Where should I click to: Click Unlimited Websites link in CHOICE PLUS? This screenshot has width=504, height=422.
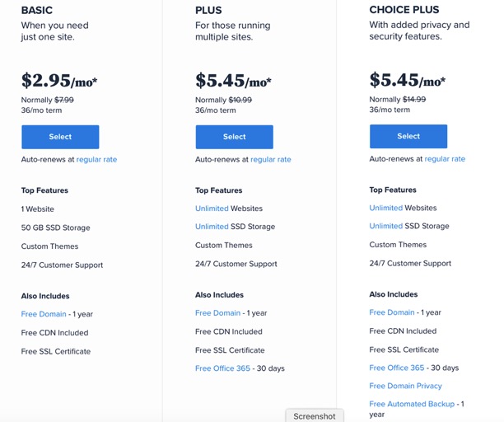click(x=386, y=208)
